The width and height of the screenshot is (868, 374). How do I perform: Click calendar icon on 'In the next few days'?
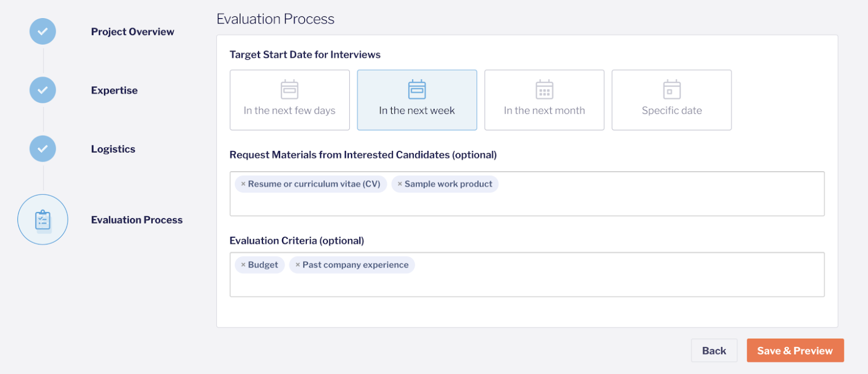[290, 89]
